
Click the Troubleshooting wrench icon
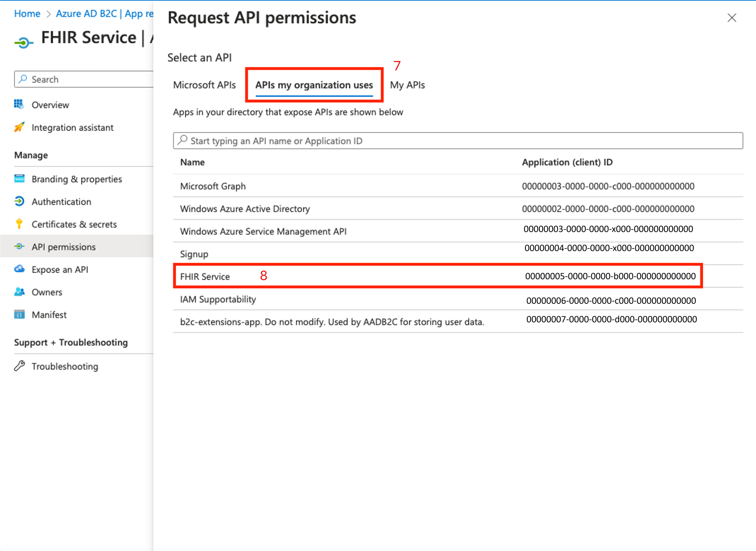coord(19,366)
